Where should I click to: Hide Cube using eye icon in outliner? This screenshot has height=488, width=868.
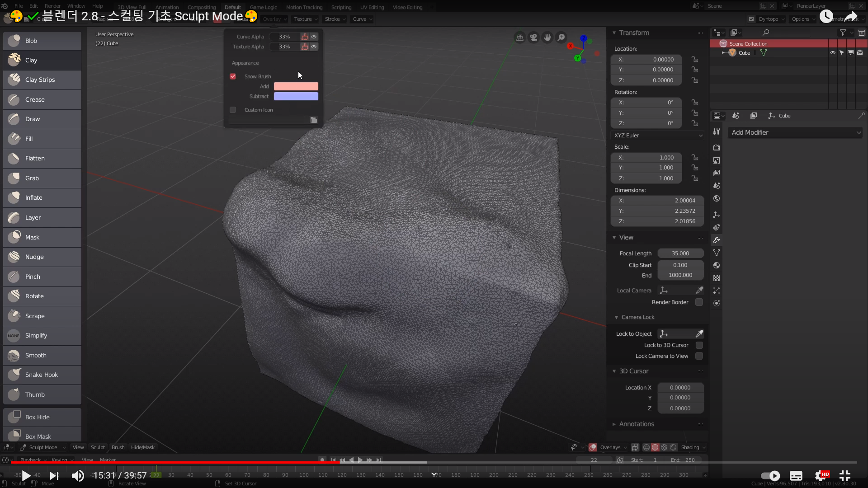tap(832, 53)
